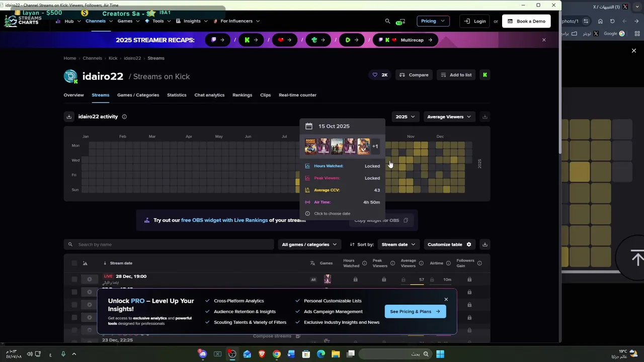Open the Multicrecap recap pill
This screenshot has width=644, height=362.
tap(405, 40)
